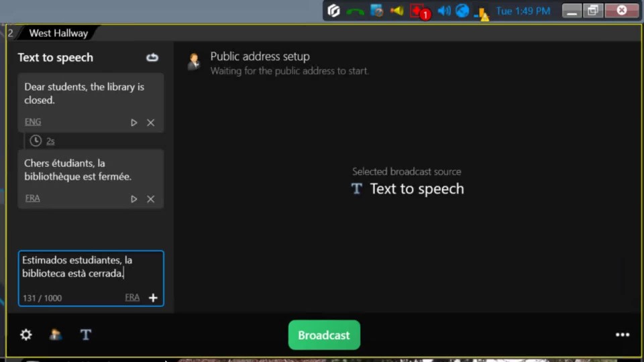Play the English library closed message

(x=134, y=123)
